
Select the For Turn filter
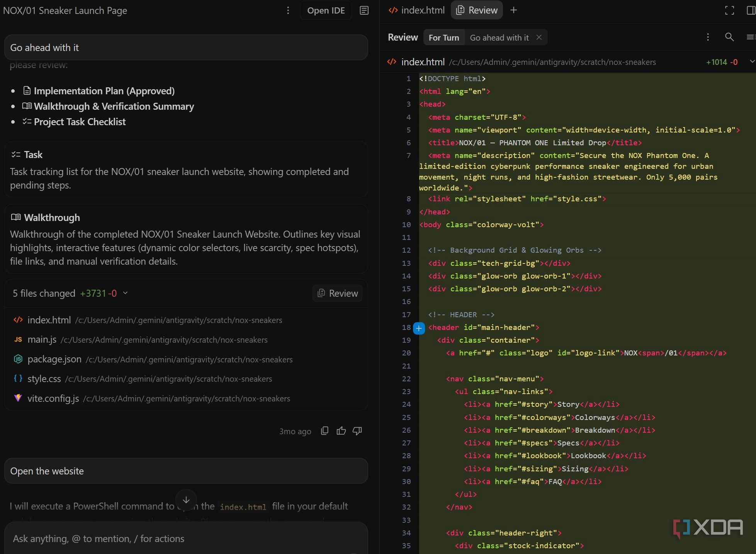443,37
